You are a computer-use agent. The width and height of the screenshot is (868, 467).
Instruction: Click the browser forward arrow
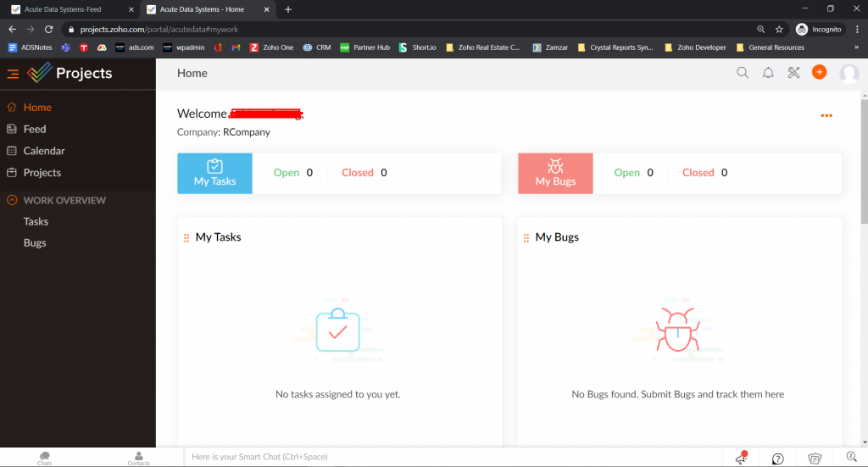coord(31,30)
